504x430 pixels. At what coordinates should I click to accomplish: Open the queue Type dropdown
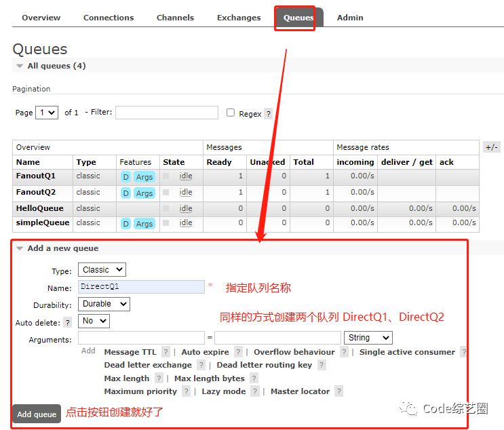[x=102, y=270]
